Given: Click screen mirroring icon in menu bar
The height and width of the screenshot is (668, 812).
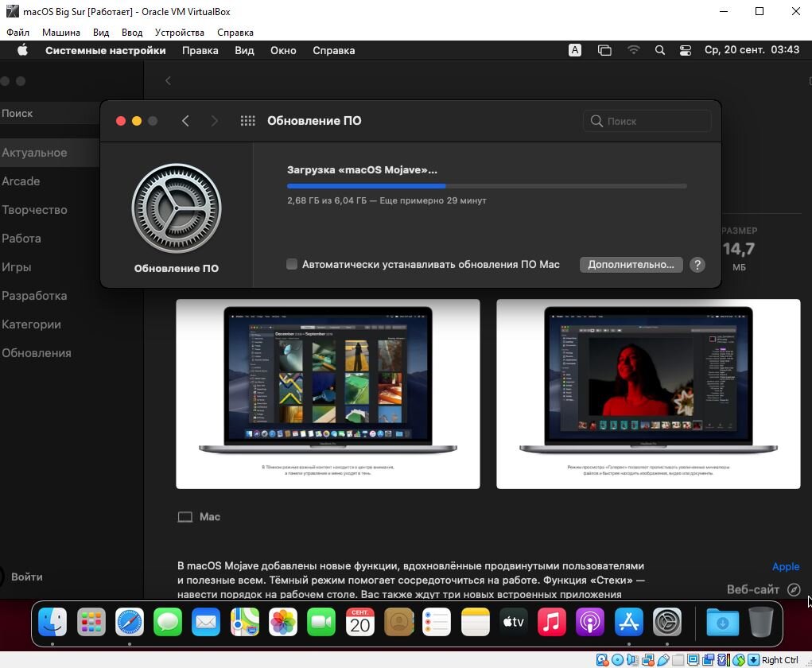Looking at the screenshot, I should [x=604, y=50].
